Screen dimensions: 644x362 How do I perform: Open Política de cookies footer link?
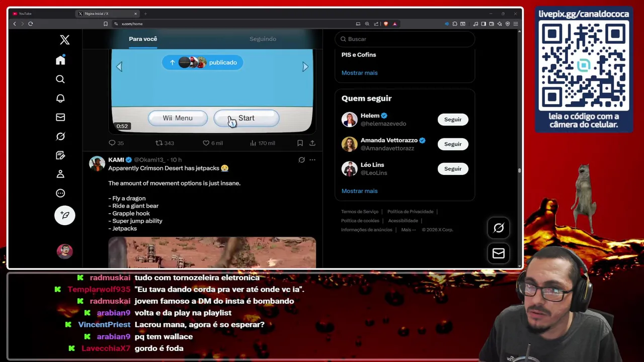click(x=360, y=221)
